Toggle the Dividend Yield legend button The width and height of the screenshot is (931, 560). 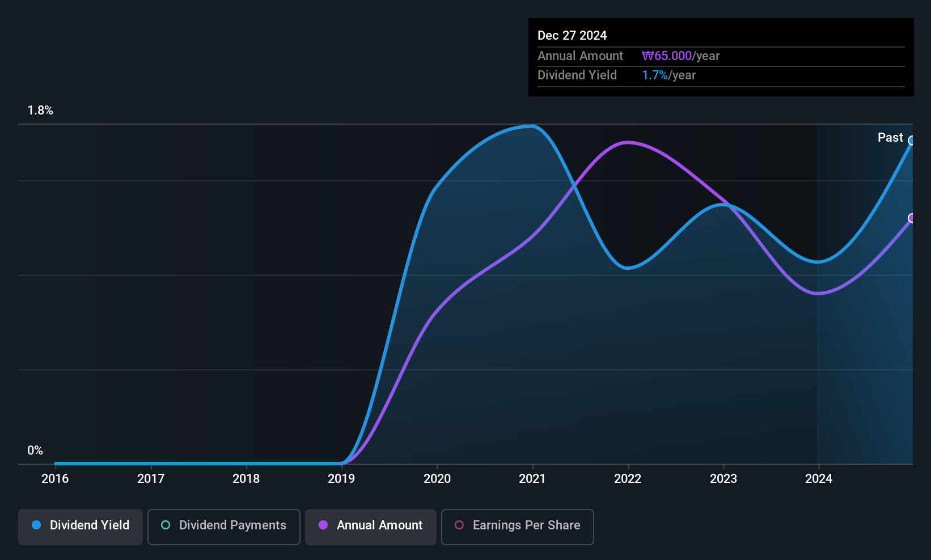click(81, 527)
